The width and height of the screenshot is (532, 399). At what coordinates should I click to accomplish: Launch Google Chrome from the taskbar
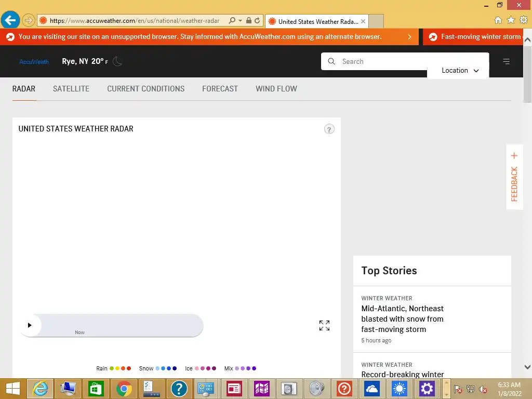pyautogui.click(x=124, y=389)
